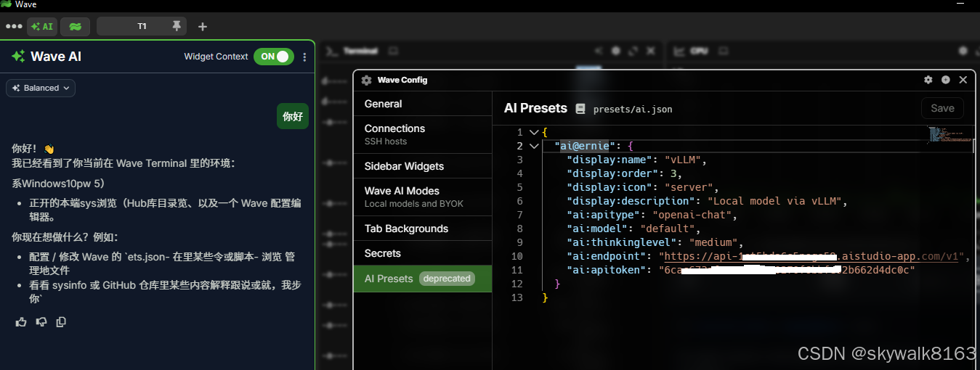The image size is (980, 370).
Task: Click the Terminal block title behind config
Action: coord(360,51)
